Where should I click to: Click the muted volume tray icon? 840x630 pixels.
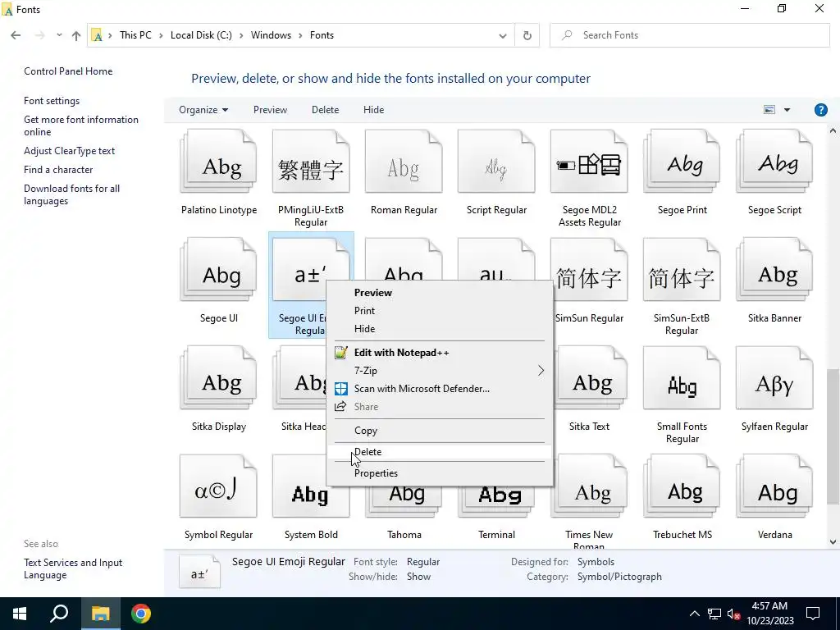(733, 614)
